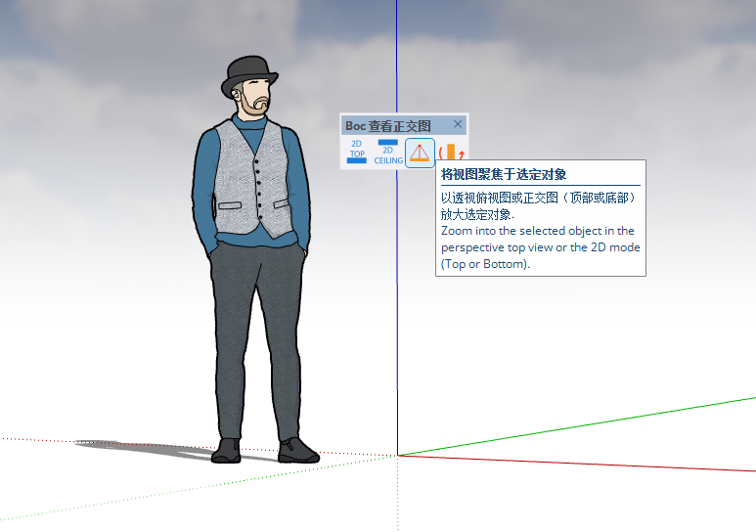
Task: Click the solid red axis line
Action: [577, 463]
